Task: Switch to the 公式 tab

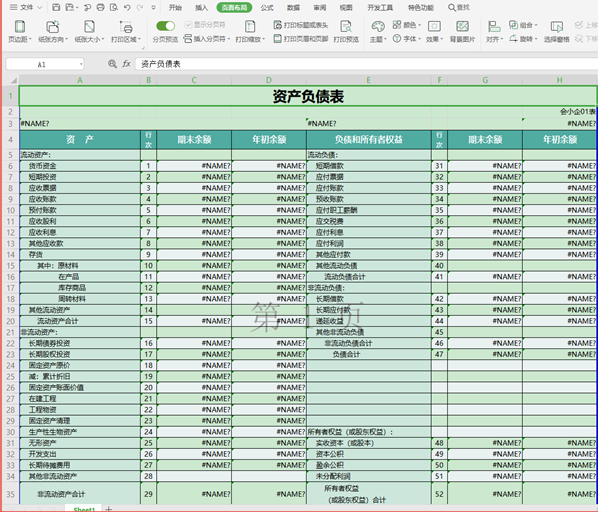Action: [x=267, y=7]
